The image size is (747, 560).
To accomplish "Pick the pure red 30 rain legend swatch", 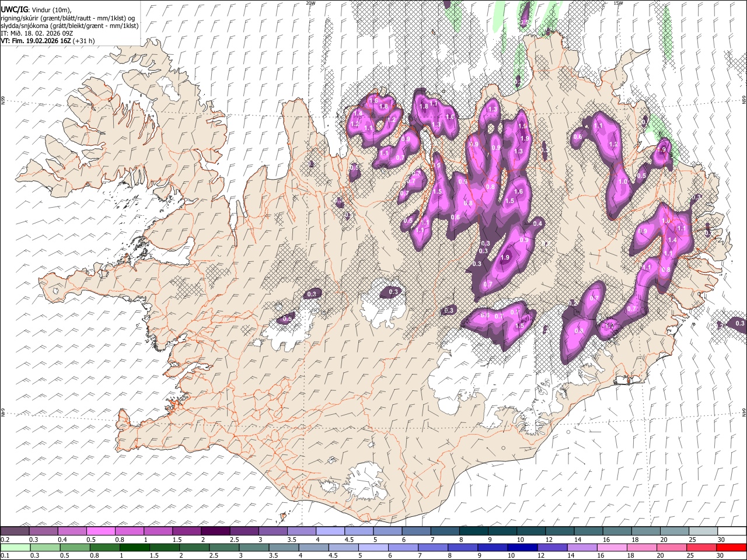I will pyautogui.click(x=731, y=548).
